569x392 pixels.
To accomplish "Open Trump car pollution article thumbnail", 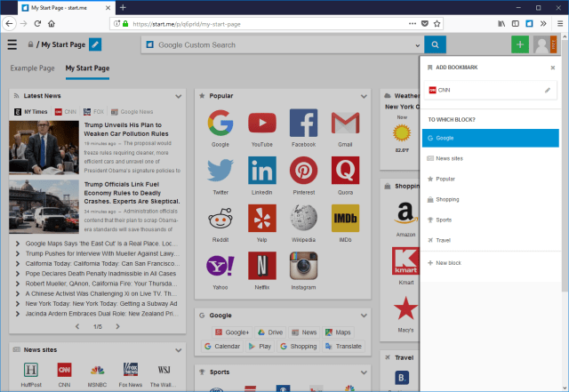I will pyautogui.click(x=44, y=148).
